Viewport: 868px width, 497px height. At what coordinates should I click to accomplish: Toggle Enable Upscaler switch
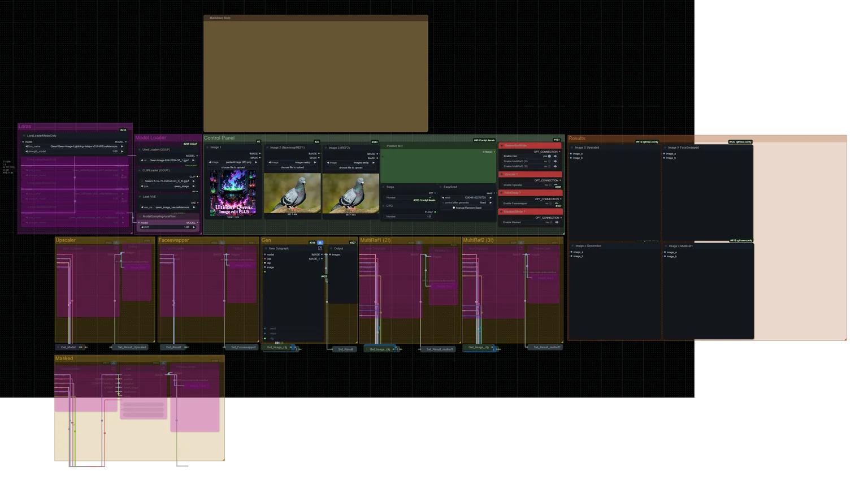[550, 185]
